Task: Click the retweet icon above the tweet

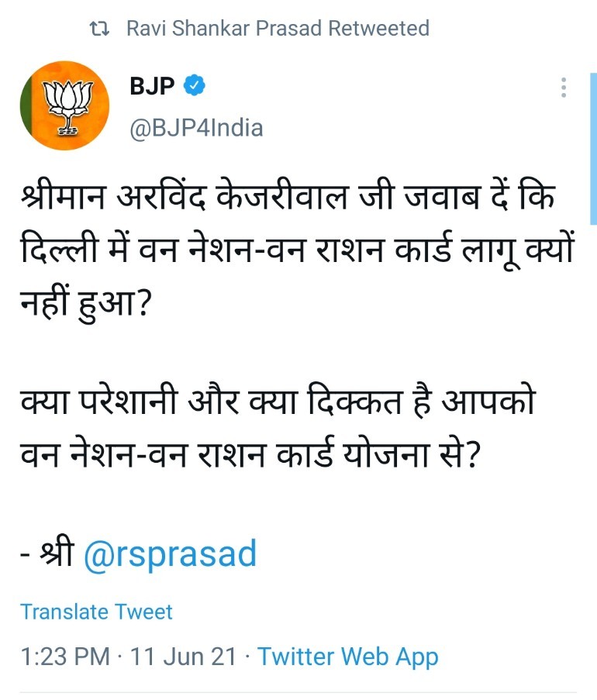Action: 98,29
